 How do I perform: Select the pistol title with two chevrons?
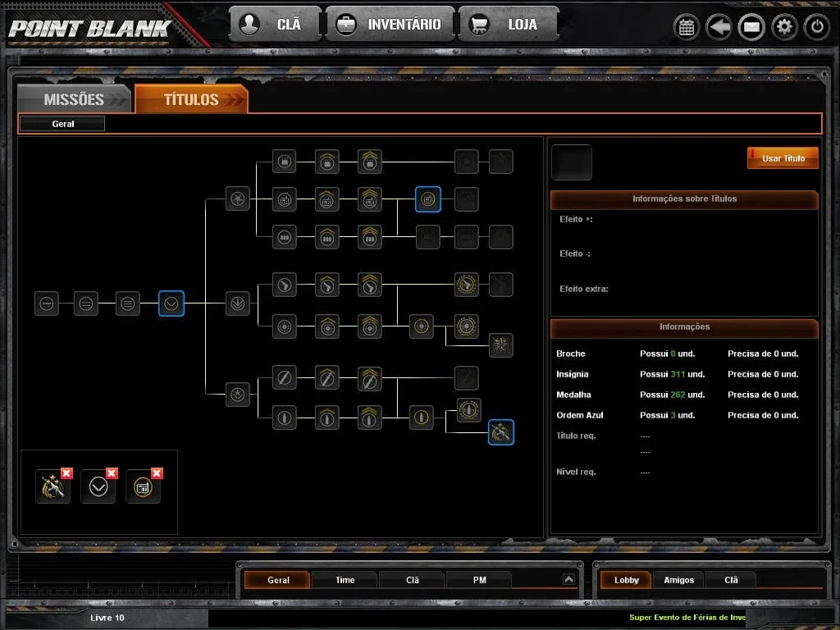click(x=370, y=285)
